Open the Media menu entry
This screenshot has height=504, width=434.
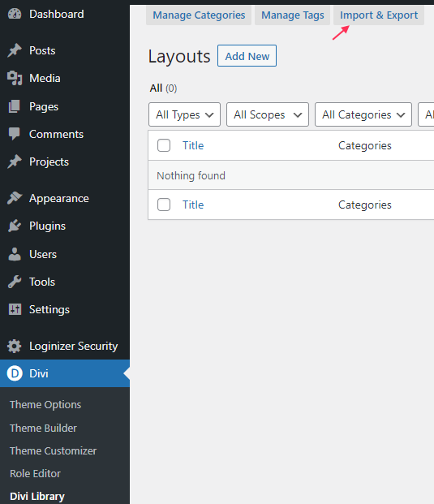click(45, 78)
